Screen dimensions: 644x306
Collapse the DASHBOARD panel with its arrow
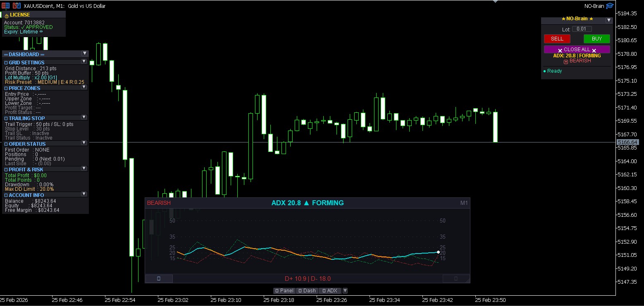pos(84,54)
